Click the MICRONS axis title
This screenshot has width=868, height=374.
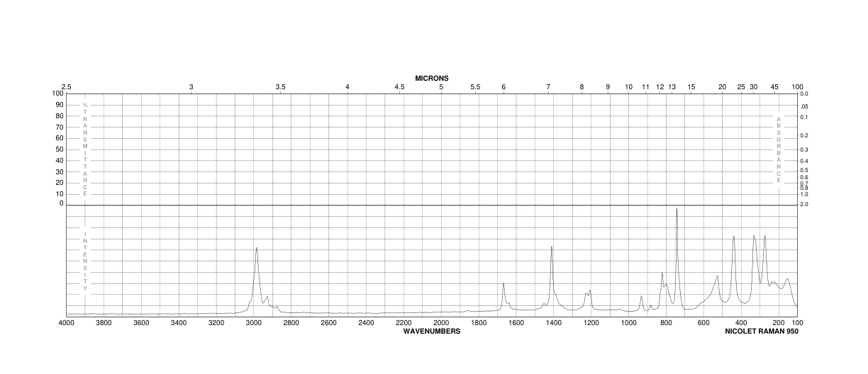pyautogui.click(x=432, y=79)
